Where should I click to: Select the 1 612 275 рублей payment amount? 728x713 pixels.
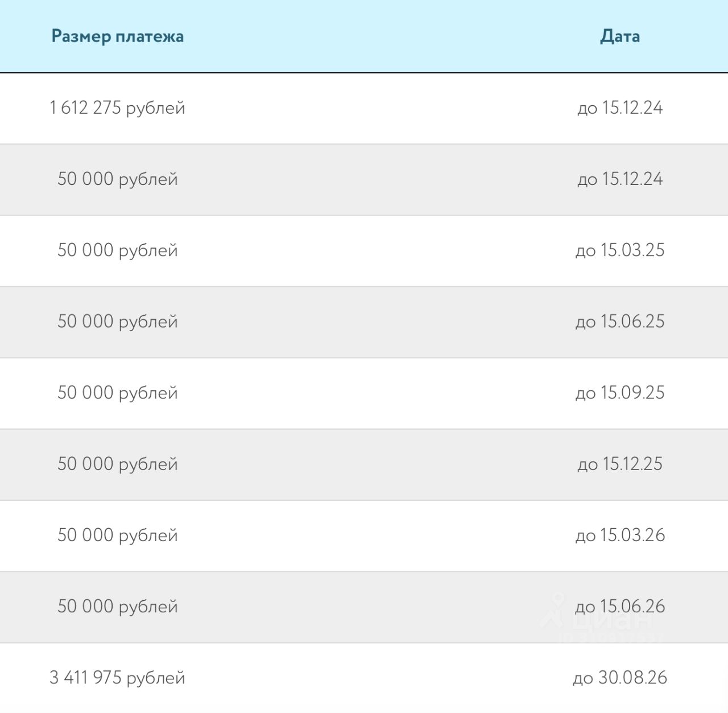click(118, 108)
